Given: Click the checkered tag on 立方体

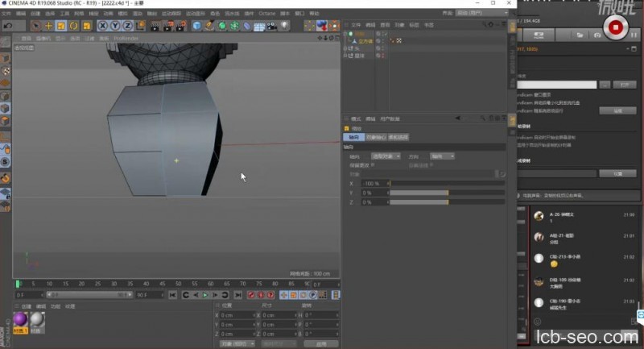Looking at the screenshot, I should (x=398, y=41).
